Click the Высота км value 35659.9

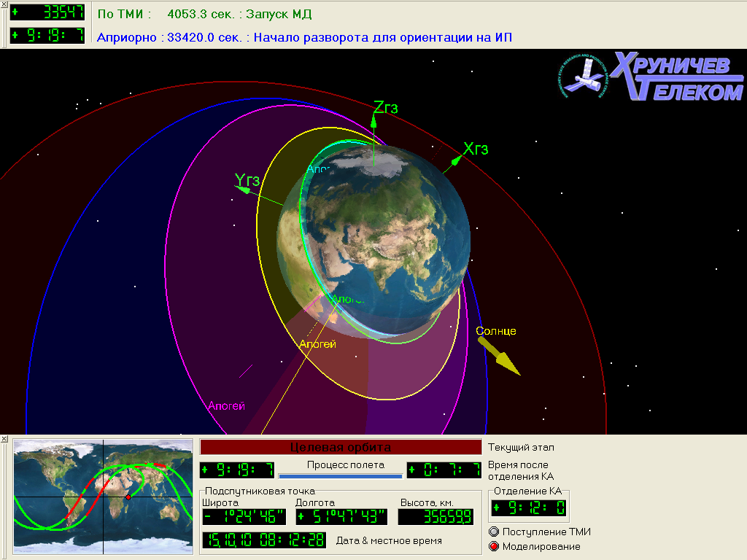(436, 517)
